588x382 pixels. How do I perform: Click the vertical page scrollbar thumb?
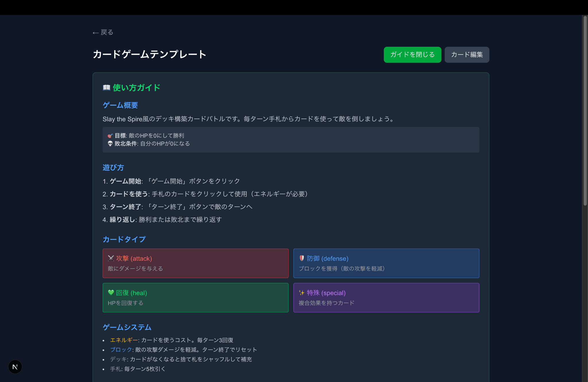[585, 110]
